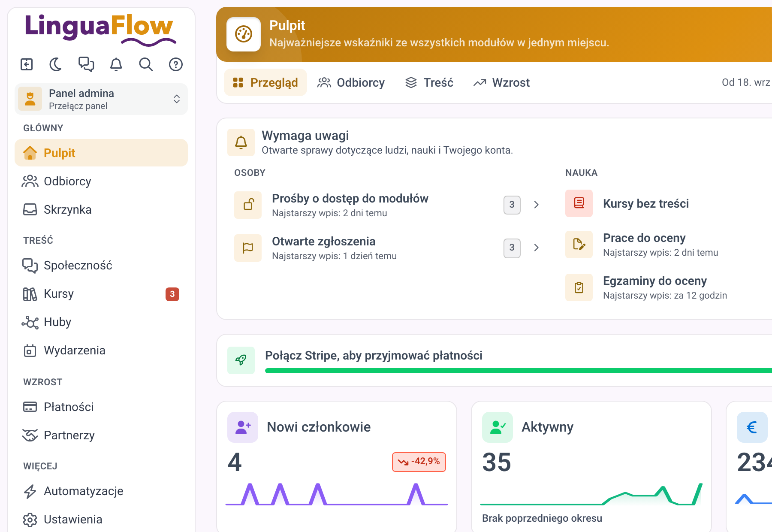Open Partnerzy in the sidebar

coord(101,435)
